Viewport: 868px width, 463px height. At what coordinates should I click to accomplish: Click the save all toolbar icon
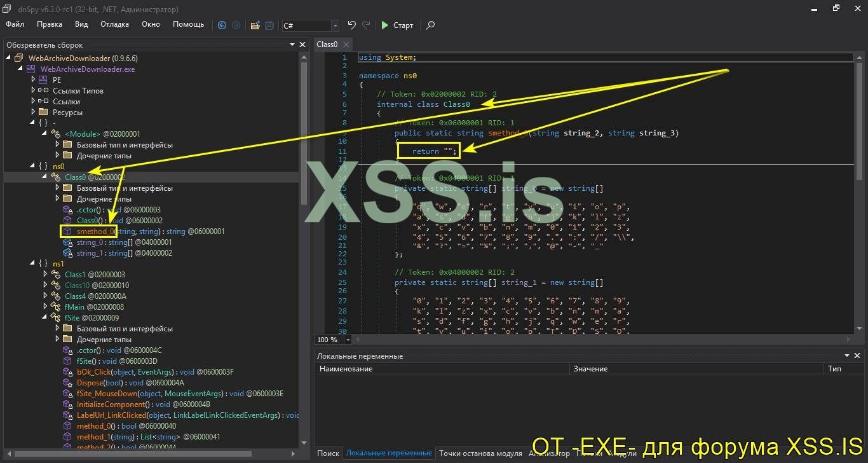[269, 25]
